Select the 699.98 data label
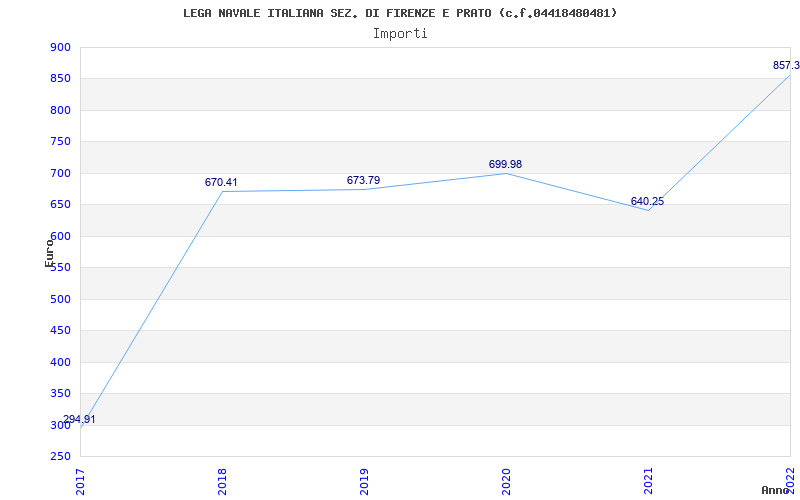The width and height of the screenshot is (800, 500). pos(505,164)
